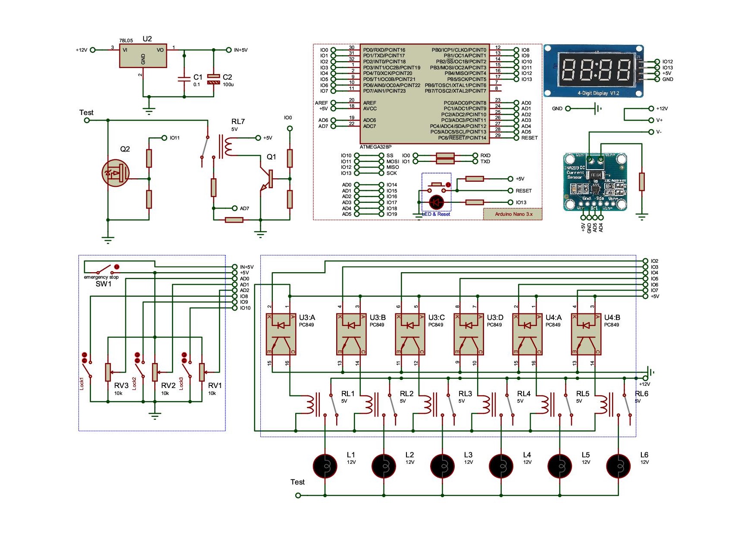Click the "V+" terminal label
756x534 pixels.
(x=659, y=120)
